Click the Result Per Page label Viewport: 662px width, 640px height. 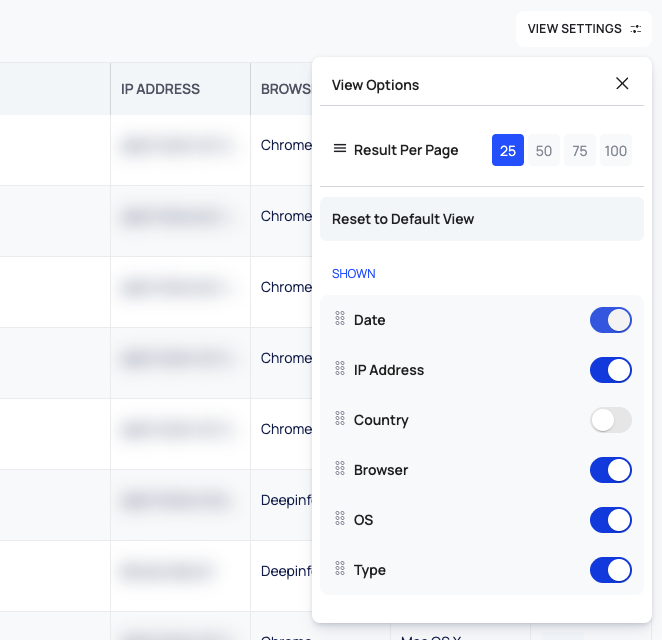click(x=406, y=150)
